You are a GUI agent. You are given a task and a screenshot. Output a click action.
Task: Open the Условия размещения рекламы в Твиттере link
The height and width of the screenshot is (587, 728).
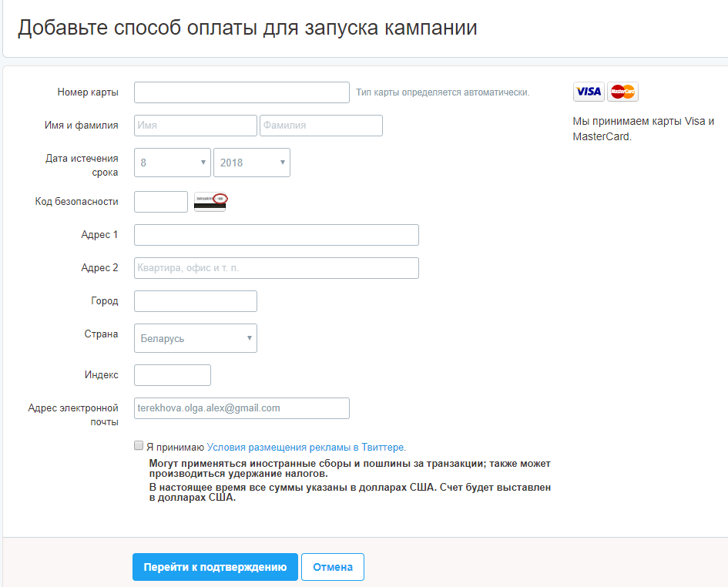tap(306, 448)
